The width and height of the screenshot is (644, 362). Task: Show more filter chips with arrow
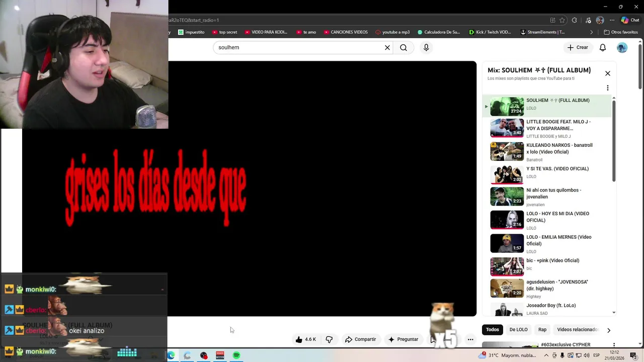609,330
